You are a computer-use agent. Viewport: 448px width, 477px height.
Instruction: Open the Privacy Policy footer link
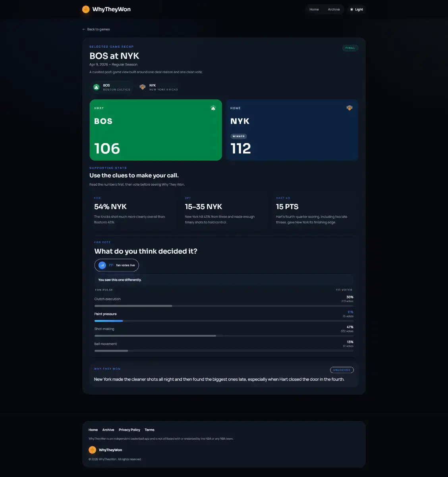(x=129, y=430)
